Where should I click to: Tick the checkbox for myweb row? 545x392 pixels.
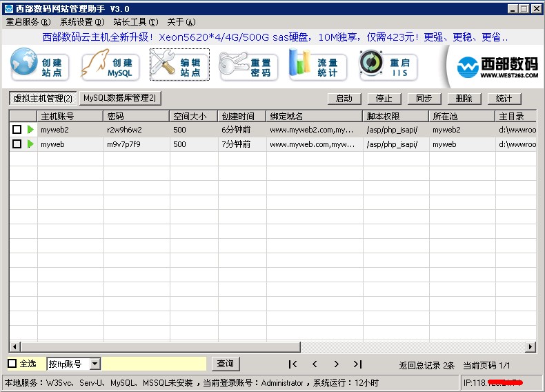pos(17,144)
